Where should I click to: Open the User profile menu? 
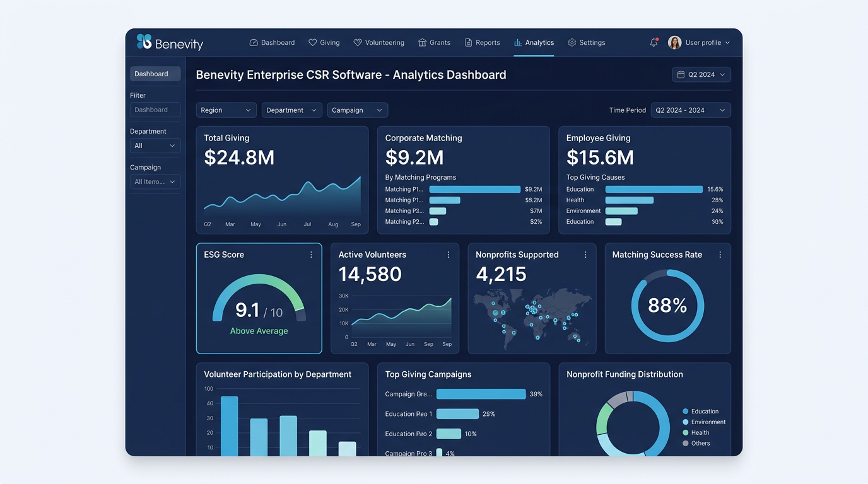click(699, 42)
